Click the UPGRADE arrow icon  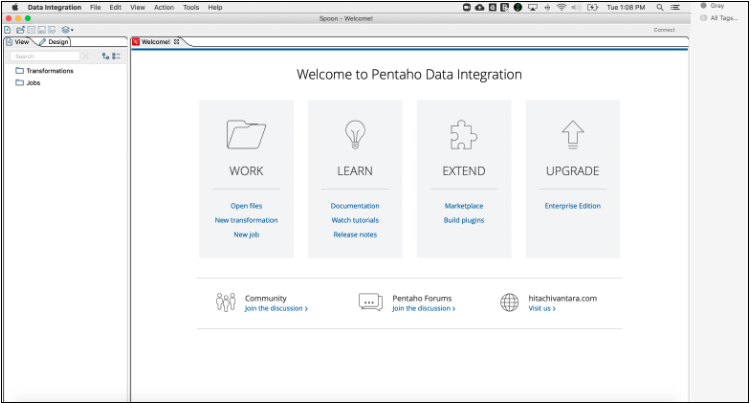click(572, 134)
